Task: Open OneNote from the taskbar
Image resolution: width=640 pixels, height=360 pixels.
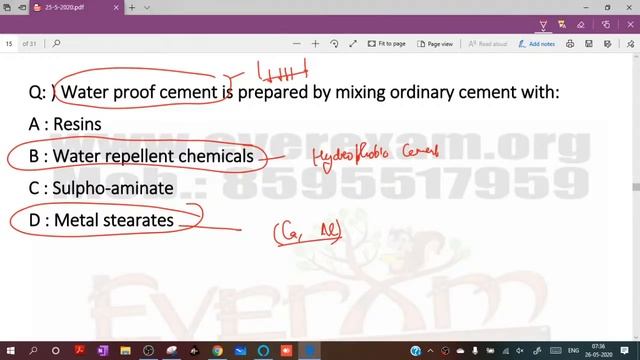Action: click(102, 351)
